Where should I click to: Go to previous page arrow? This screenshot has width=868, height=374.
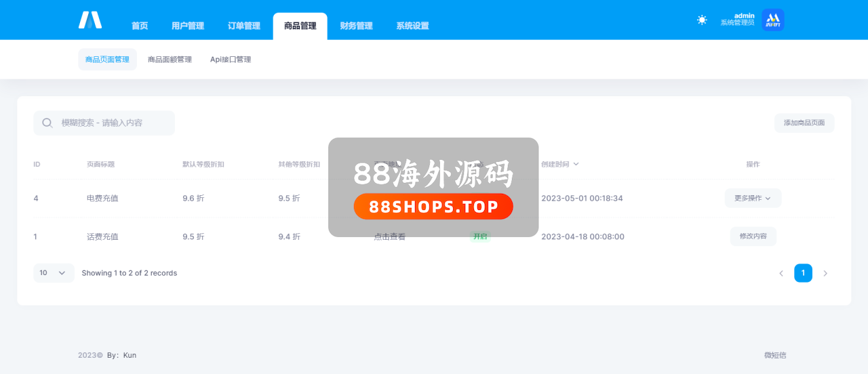[x=781, y=274]
